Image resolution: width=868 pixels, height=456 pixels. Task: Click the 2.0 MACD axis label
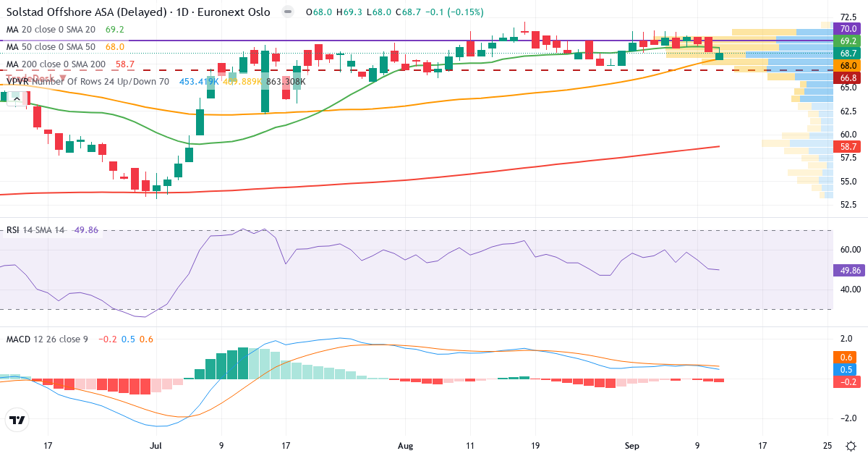[848, 339]
